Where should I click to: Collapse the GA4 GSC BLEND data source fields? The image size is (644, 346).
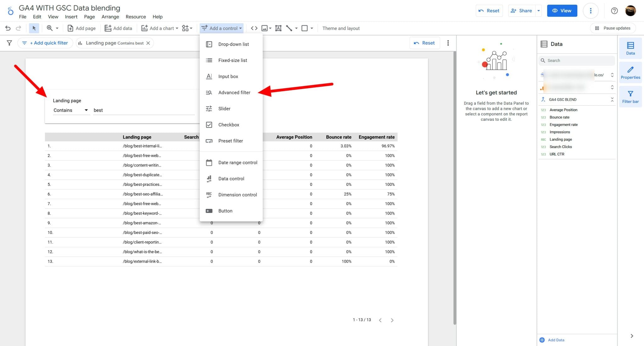click(612, 99)
